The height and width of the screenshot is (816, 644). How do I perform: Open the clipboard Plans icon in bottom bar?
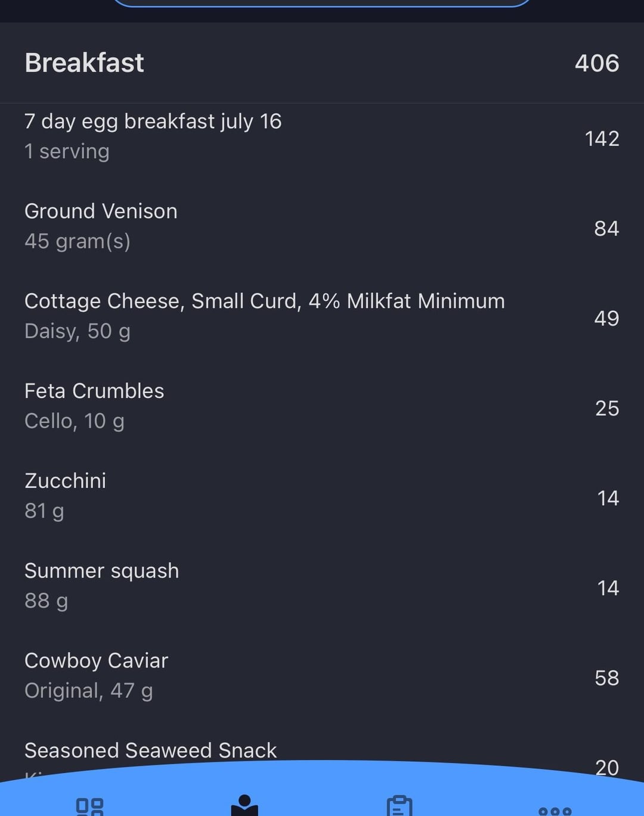click(400, 806)
